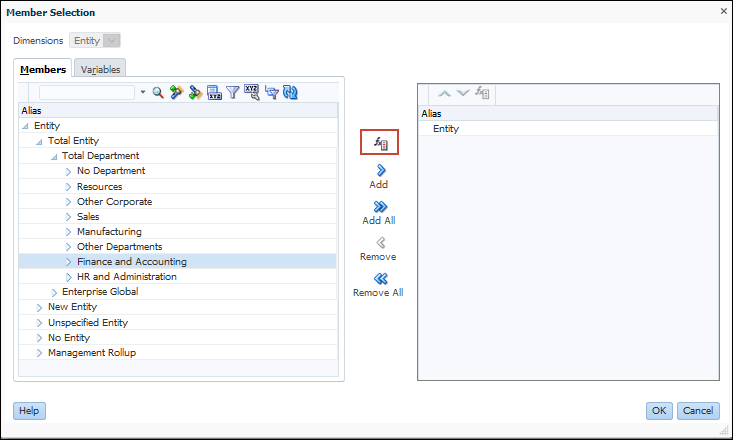
Task: Select the Resources member
Action: (x=100, y=187)
